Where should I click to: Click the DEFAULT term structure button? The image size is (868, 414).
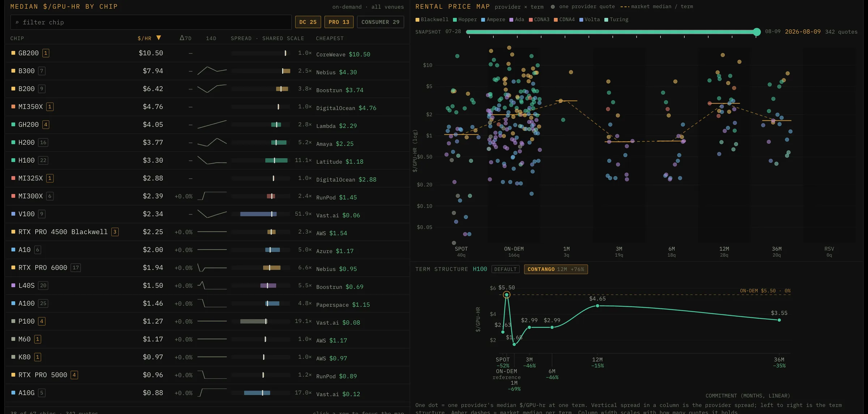tap(505, 269)
